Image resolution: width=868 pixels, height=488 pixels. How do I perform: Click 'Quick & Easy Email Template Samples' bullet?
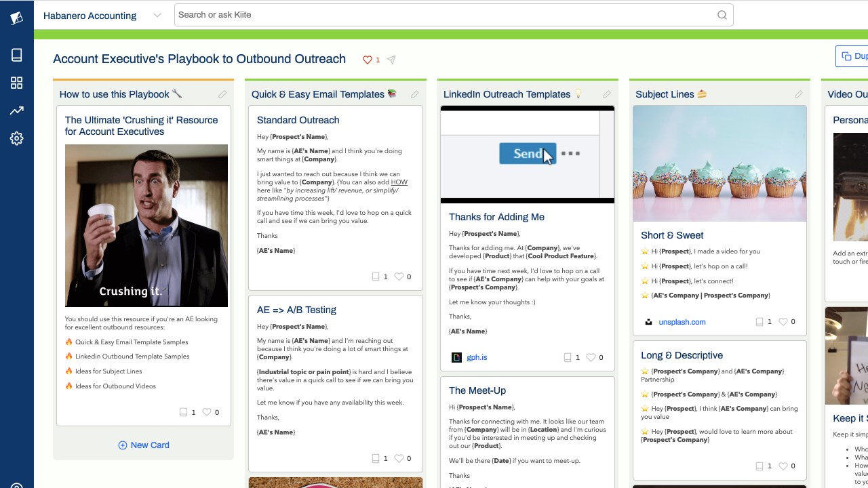tap(132, 342)
